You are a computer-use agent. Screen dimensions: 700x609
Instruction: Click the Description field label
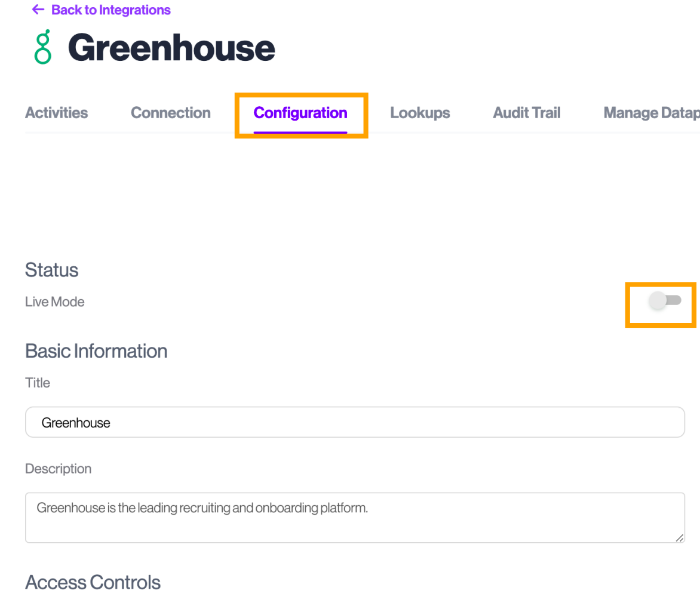tap(58, 469)
